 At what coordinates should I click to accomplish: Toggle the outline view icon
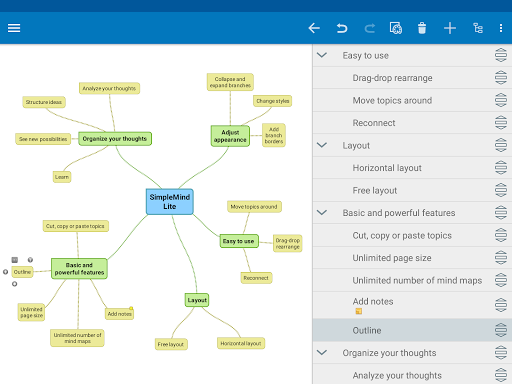pos(478,28)
